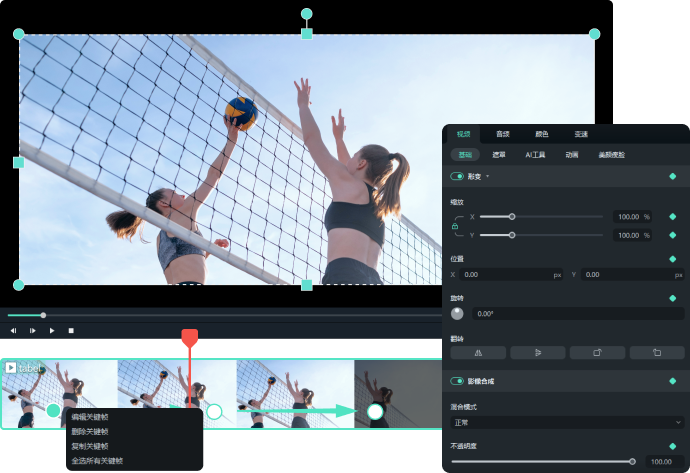This screenshot has height=473, width=690.
Task: Click keyframe diamond next to 不透明度
Action: click(x=673, y=446)
